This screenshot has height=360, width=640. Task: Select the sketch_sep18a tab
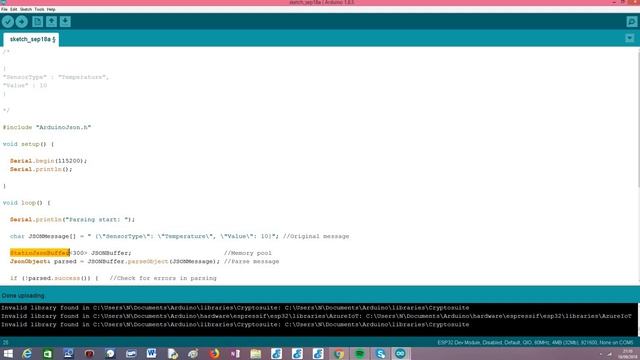pyautogui.click(x=31, y=40)
